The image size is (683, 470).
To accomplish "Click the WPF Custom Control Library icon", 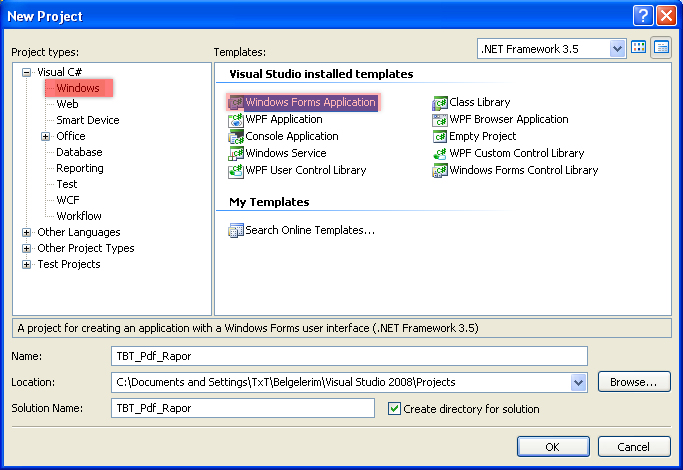I will click(x=440, y=154).
